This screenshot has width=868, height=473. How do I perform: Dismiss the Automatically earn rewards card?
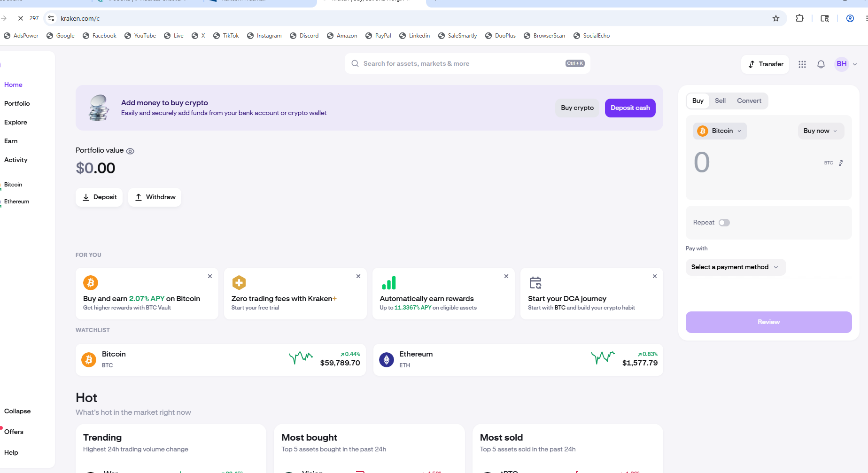506,276
